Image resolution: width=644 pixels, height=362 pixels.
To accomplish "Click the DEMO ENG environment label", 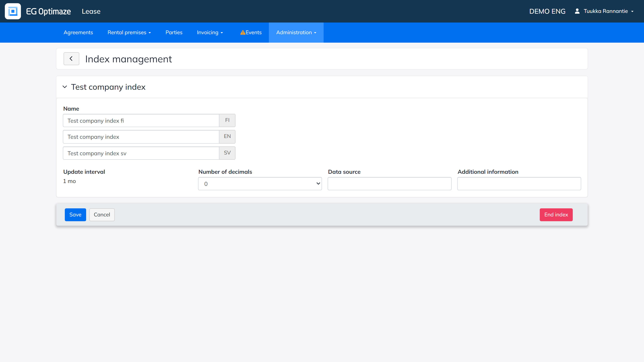I will point(547,11).
